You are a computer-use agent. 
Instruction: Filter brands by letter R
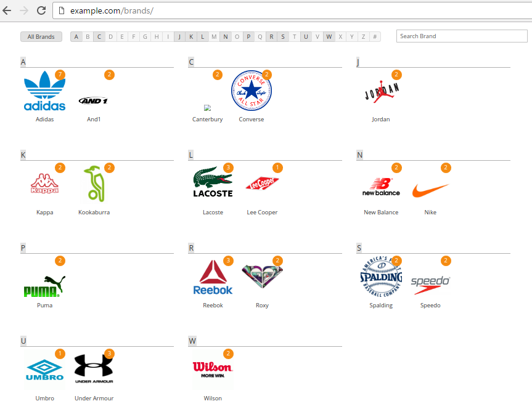point(271,36)
